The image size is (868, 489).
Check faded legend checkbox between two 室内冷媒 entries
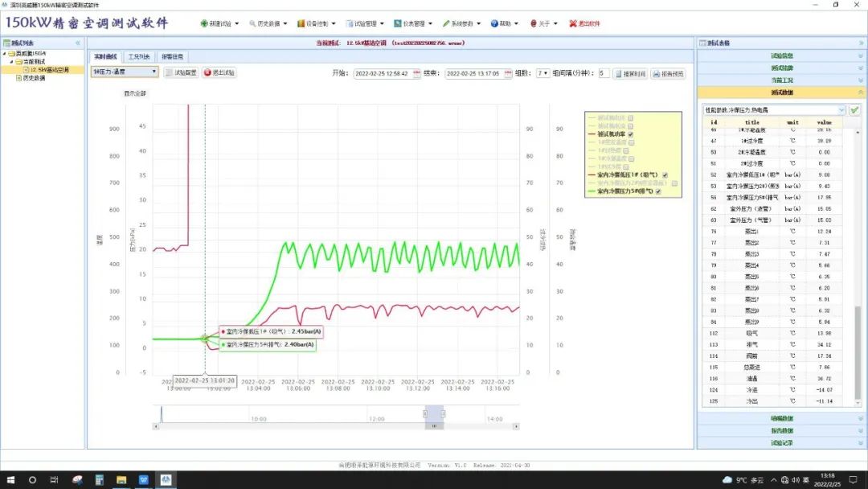point(674,183)
